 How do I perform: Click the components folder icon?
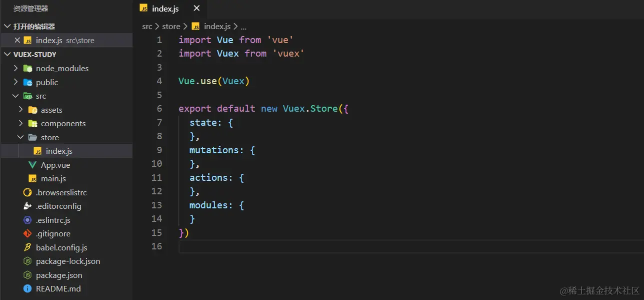[x=32, y=123]
